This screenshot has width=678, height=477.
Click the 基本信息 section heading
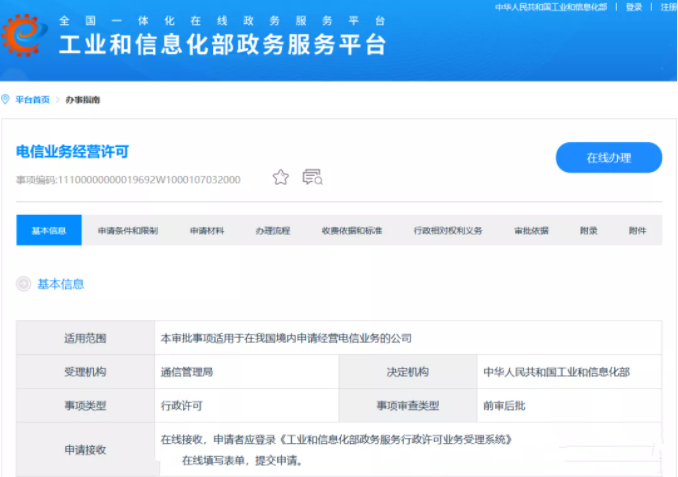[x=61, y=284]
